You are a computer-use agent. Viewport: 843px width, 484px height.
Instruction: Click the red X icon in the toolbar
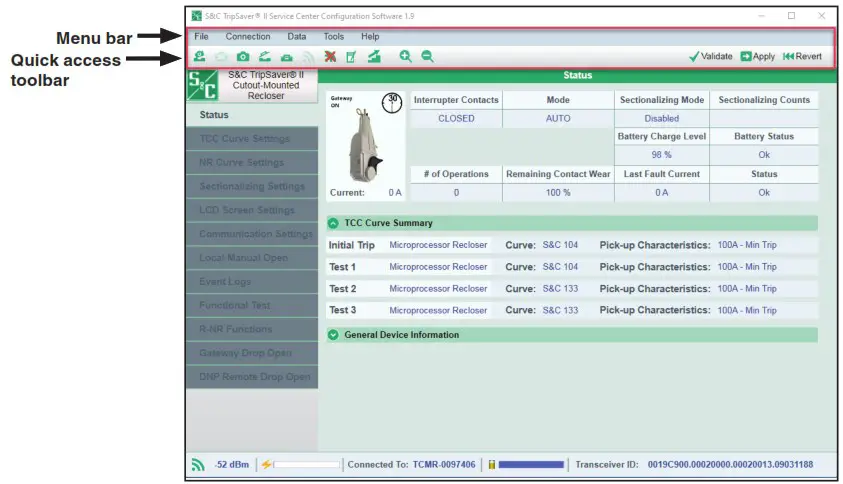pos(330,56)
